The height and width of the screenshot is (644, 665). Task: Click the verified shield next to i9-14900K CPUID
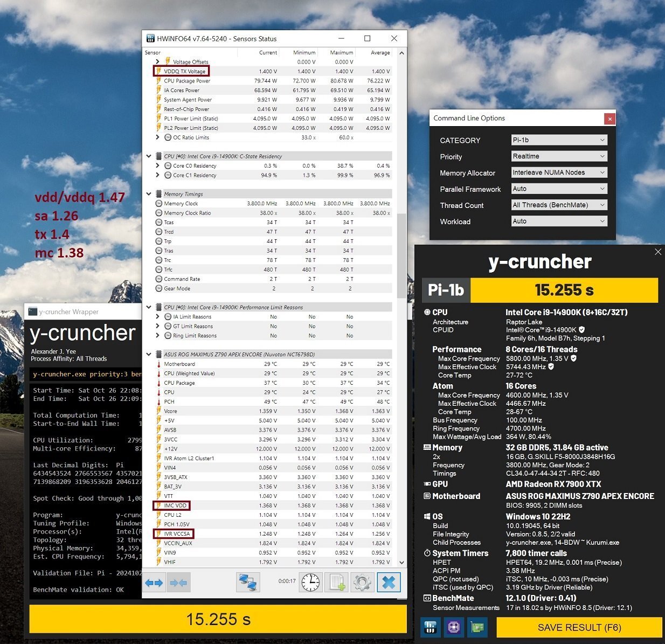[x=581, y=330]
